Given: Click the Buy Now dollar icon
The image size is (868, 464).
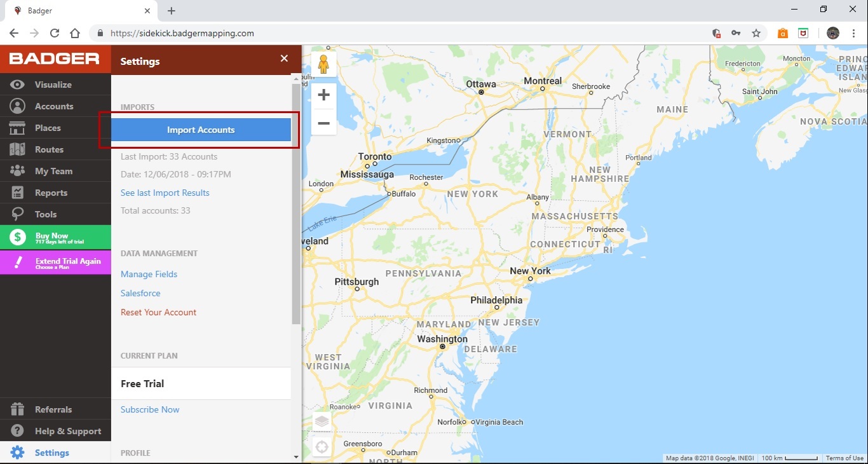Looking at the screenshot, I should [x=17, y=238].
